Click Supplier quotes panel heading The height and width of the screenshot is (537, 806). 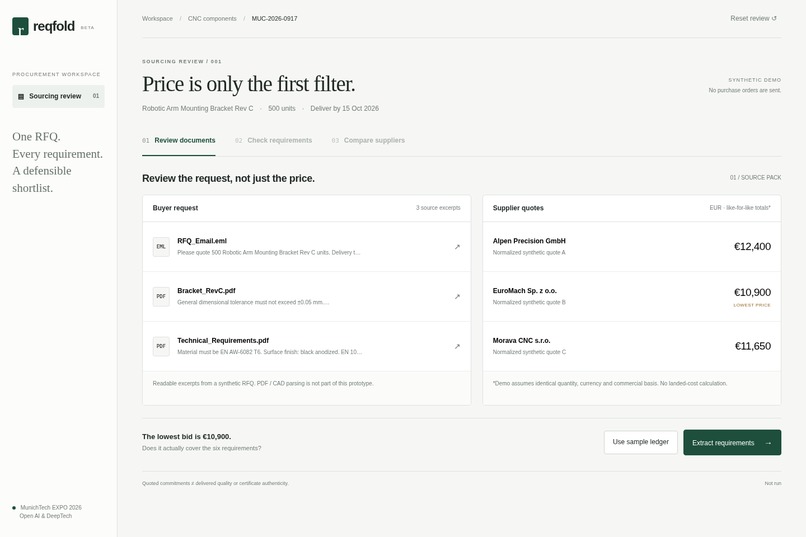[x=518, y=208]
